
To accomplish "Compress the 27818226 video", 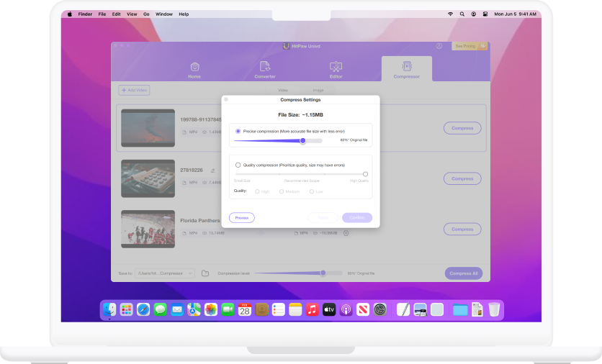I will coord(462,178).
